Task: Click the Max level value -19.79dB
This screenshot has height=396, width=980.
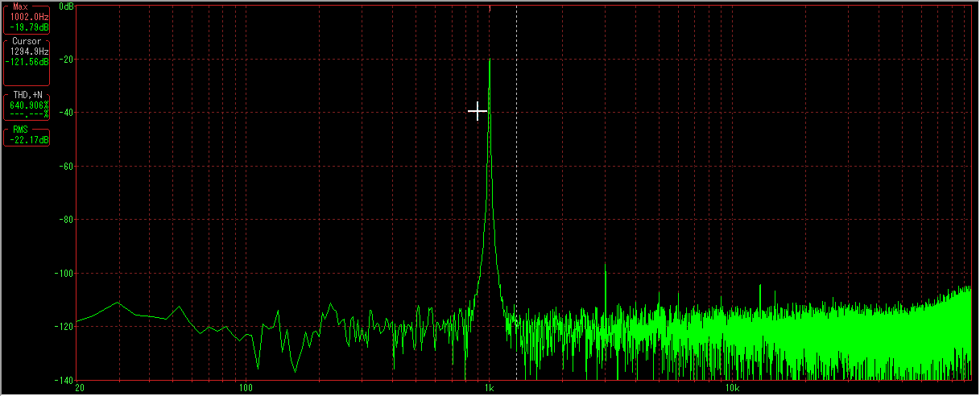Action: pyautogui.click(x=29, y=26)
